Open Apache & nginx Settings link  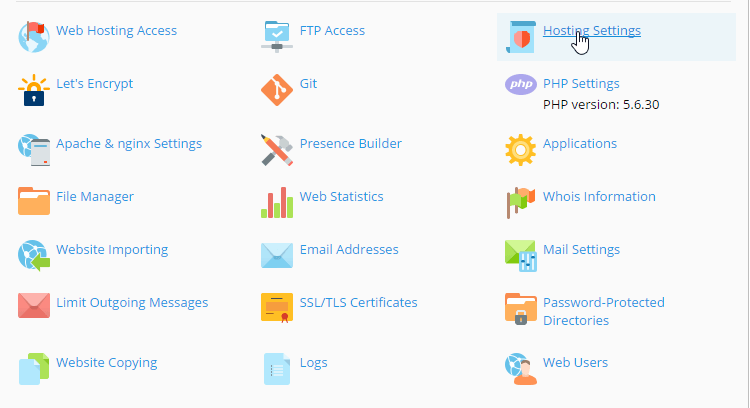click(x=129, y=144)
